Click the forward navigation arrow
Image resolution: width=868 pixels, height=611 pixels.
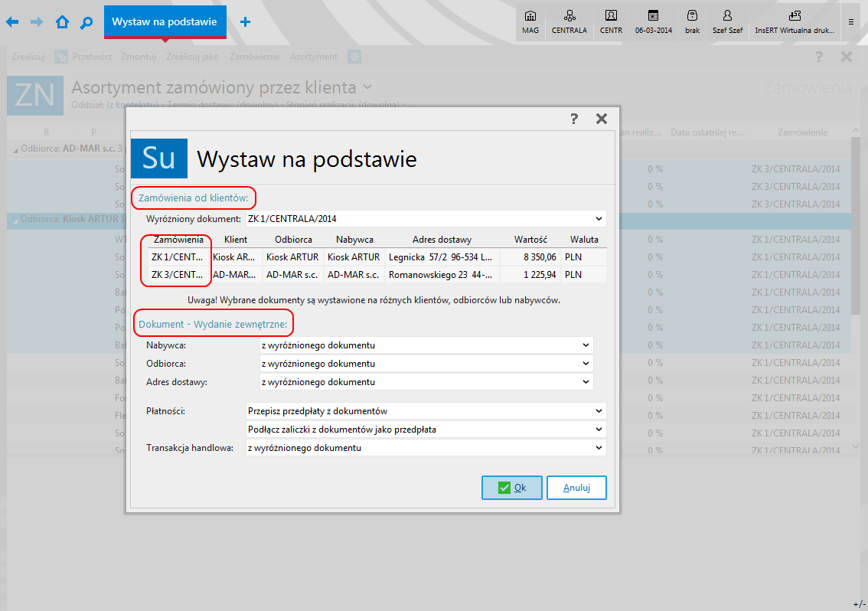(37, 22)
